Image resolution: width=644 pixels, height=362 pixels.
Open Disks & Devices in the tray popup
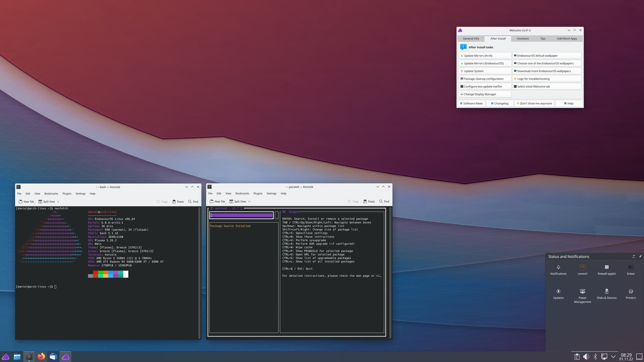tap(606, 294)
